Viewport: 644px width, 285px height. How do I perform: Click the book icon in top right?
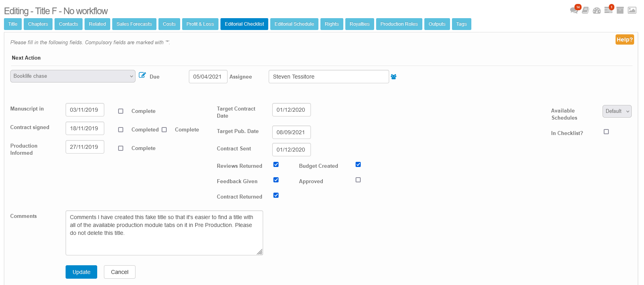click(x=586, y=10)
